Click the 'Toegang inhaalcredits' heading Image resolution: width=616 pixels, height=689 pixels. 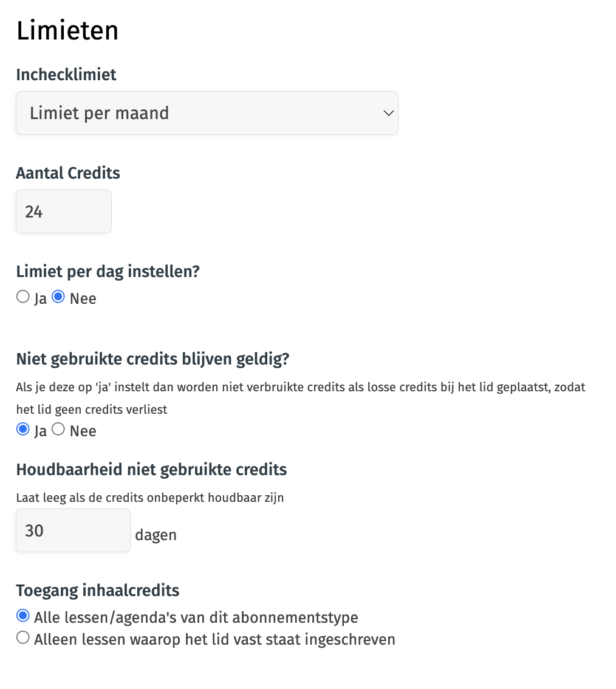[98, 591]
